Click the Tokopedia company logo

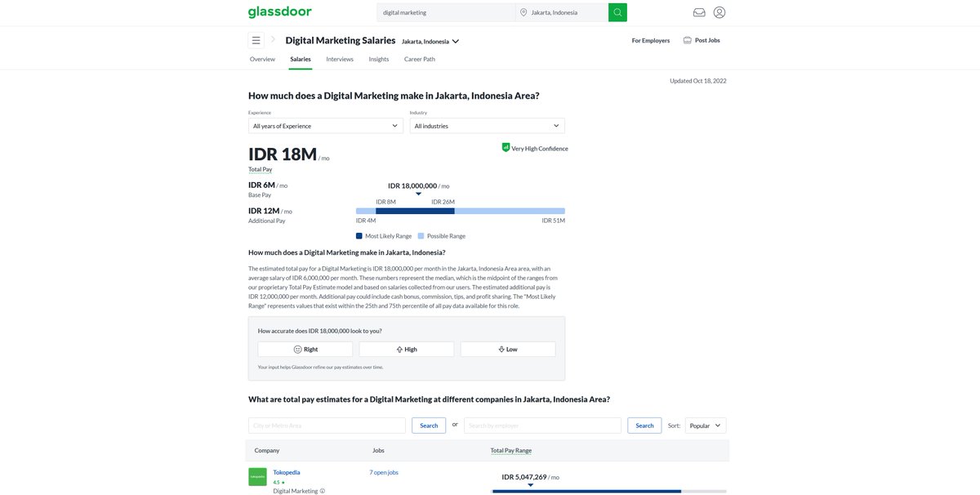click(x=257, y=476)
